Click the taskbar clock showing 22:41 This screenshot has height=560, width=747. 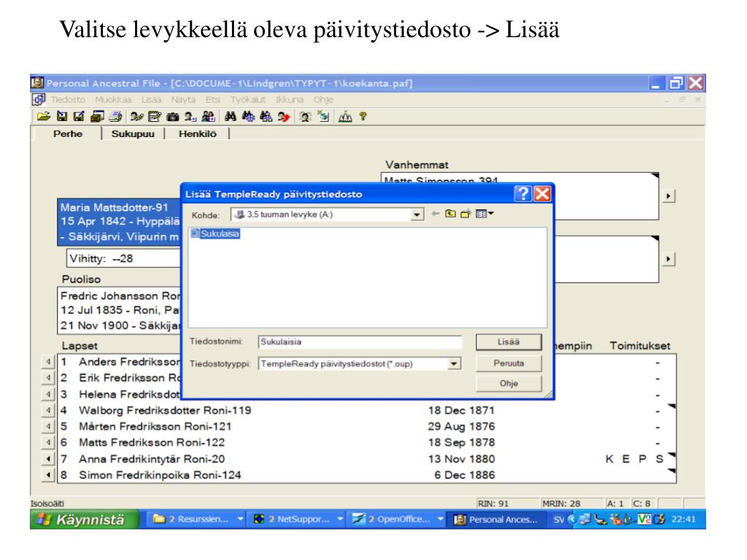[x=684, y=519]
